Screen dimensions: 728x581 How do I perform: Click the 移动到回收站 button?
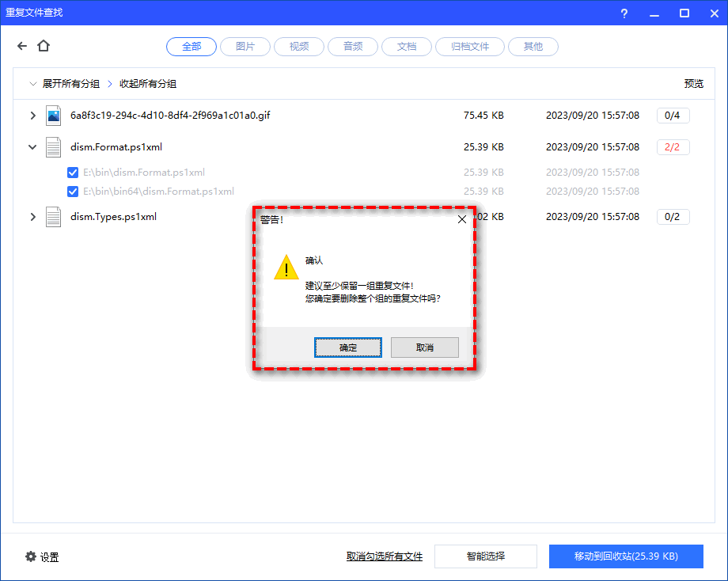tap(626, 556)
